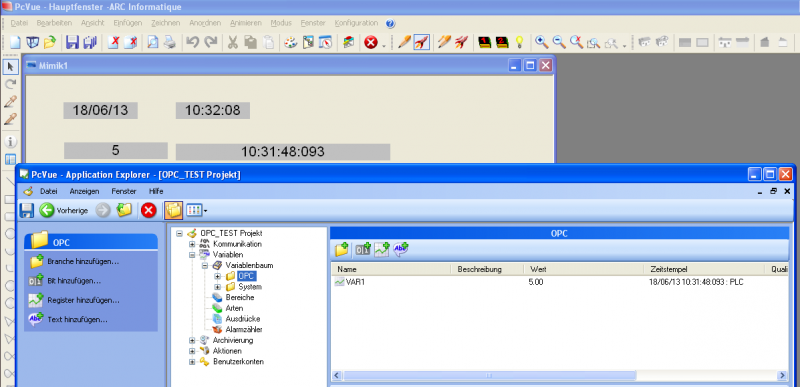Open the color palette icon
The image size is (800, 387).
pyautogui.click(x=290, y=42)
